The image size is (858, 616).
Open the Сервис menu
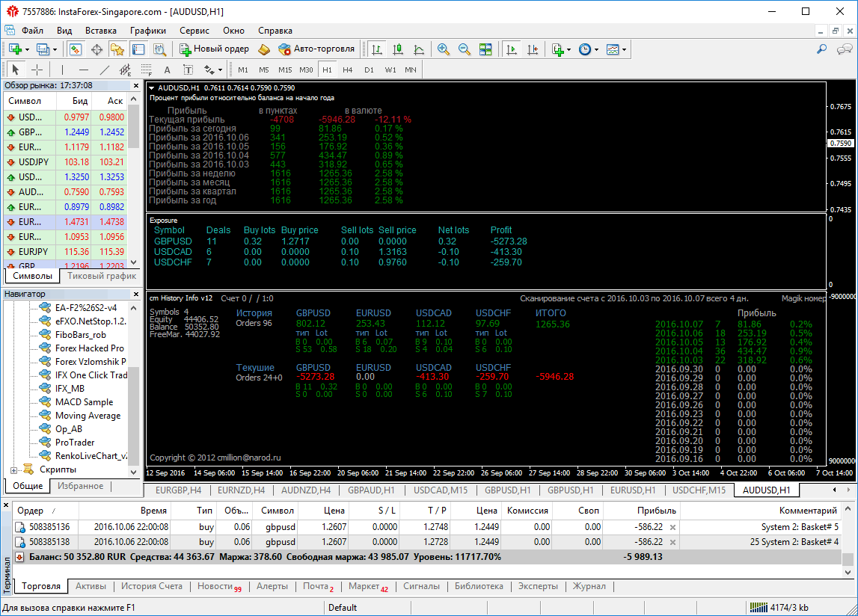(x=194, y=31)
